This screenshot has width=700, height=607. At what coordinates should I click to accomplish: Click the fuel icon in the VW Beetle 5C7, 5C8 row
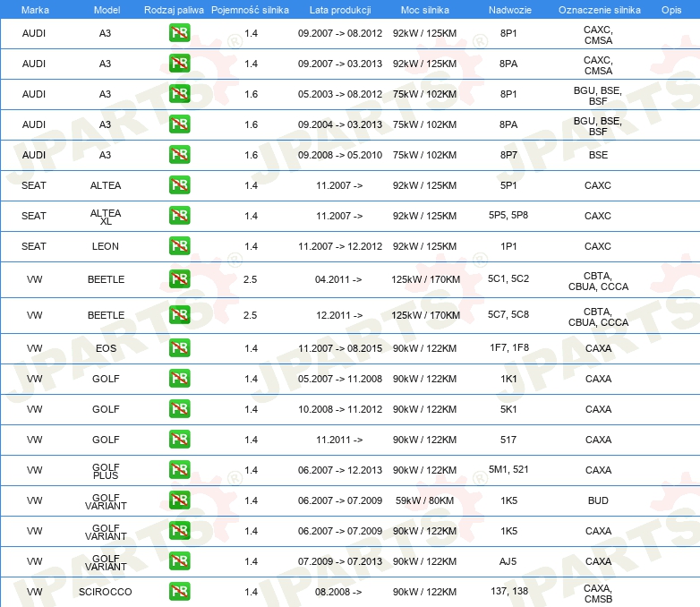179,314
